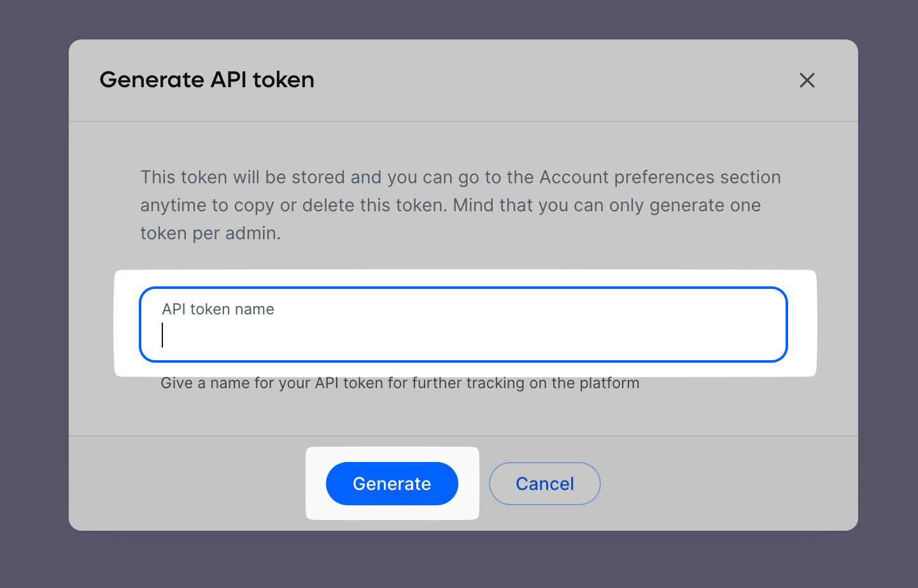Screen dimensions: 918x588
Task: Click the helper text below the token field
Action: click(x=400, y=383)
